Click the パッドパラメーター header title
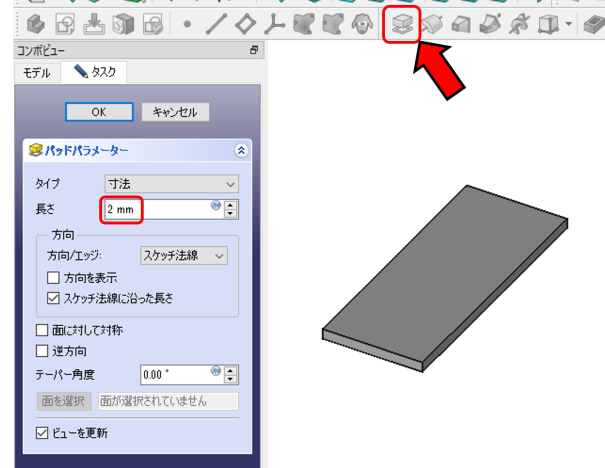605x468 pixels. pyautogui.click(x=86, y=150)
